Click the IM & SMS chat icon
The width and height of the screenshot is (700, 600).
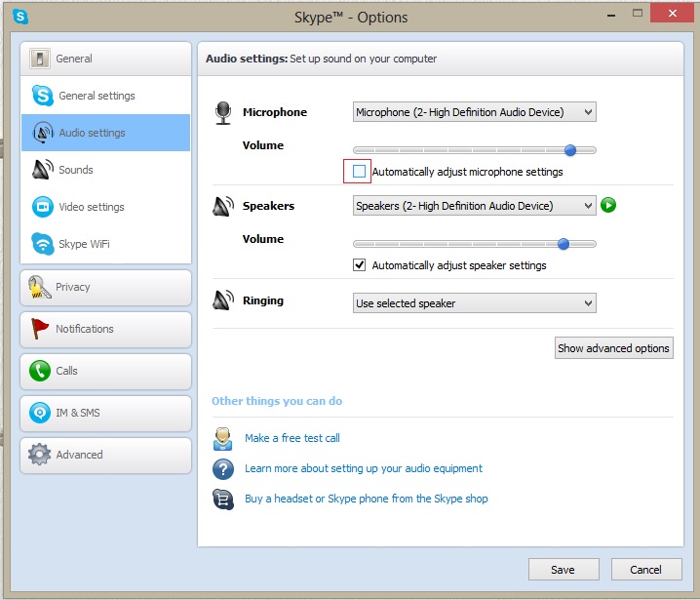click(40, 413)
